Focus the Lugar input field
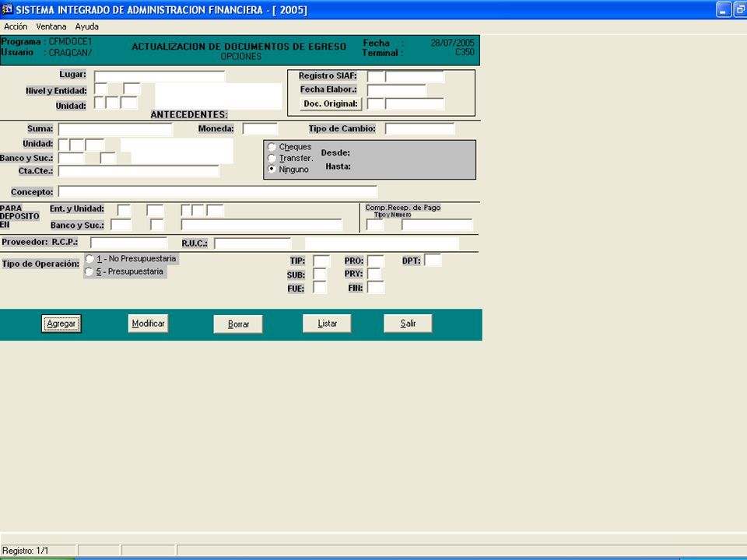The width and height of the screenshot is (747, 560). [160, 76]
